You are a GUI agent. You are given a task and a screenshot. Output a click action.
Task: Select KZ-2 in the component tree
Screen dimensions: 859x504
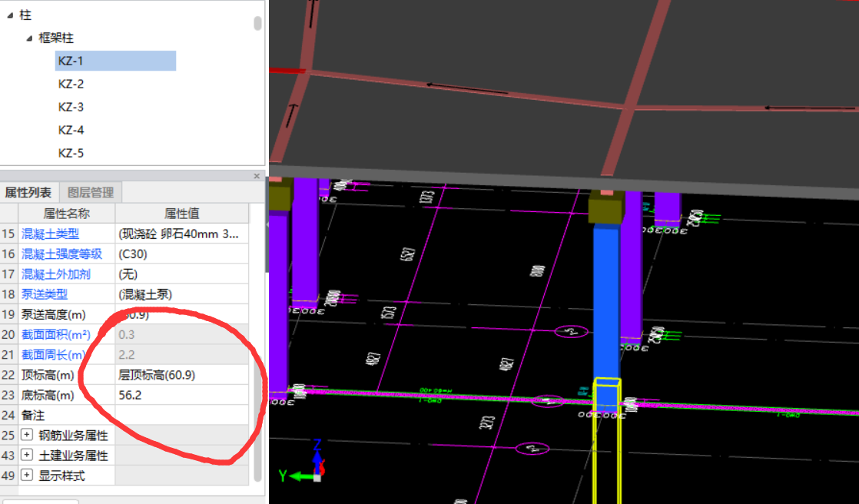(x=71, y=84)
